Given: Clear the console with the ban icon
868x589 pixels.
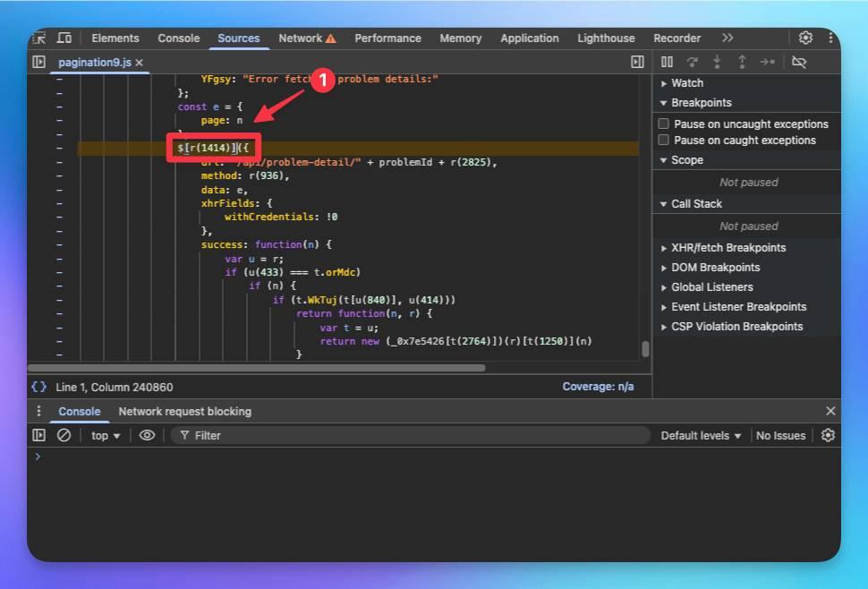Looking at the screenshot, I should 64,435.
